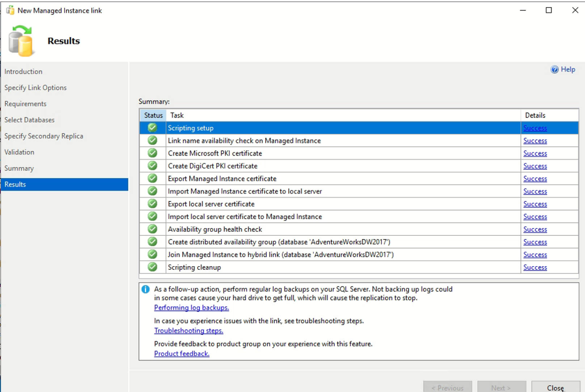Open Success details for Availability group health check

click(535, 229)
